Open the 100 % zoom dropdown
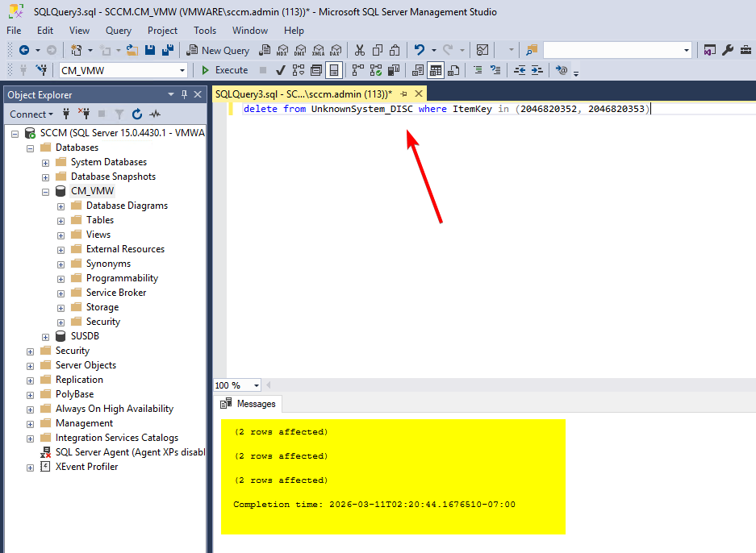This screenshot has height=553, width=756. [257, 385]
